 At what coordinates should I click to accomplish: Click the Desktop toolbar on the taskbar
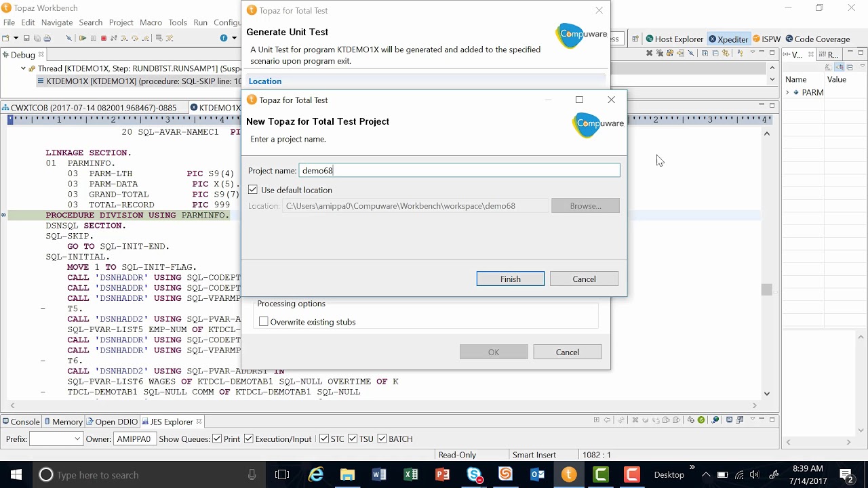coord(669,474)
